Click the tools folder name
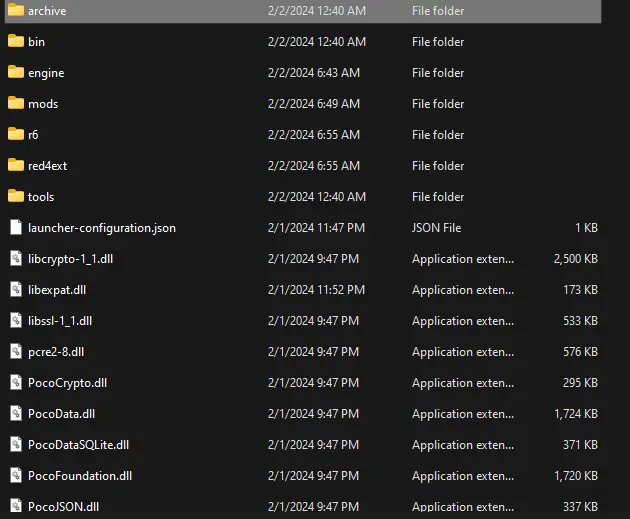 pos(41,197)
